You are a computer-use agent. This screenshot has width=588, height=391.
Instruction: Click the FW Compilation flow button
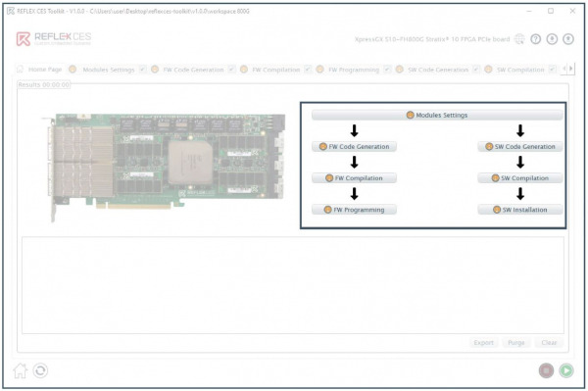[x=354, y=178]
